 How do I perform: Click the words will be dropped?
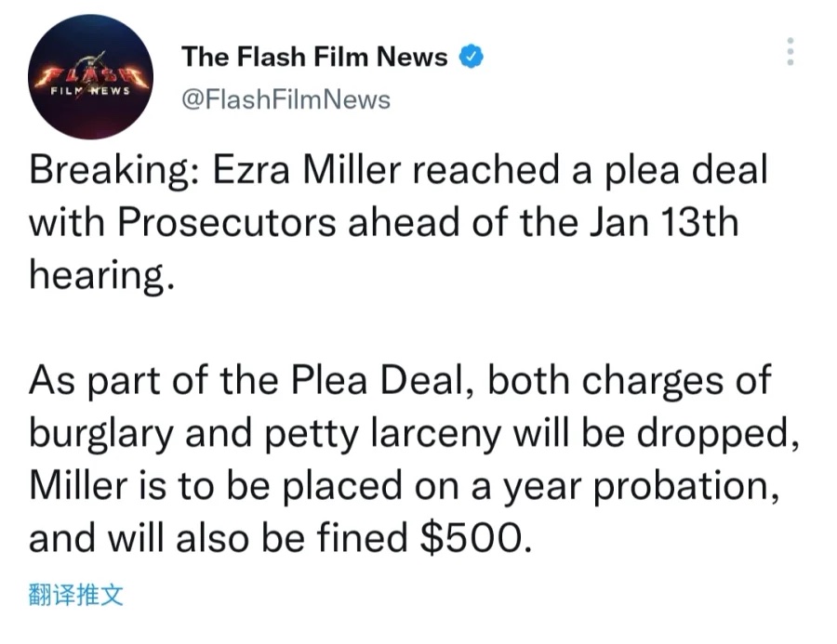656,433
